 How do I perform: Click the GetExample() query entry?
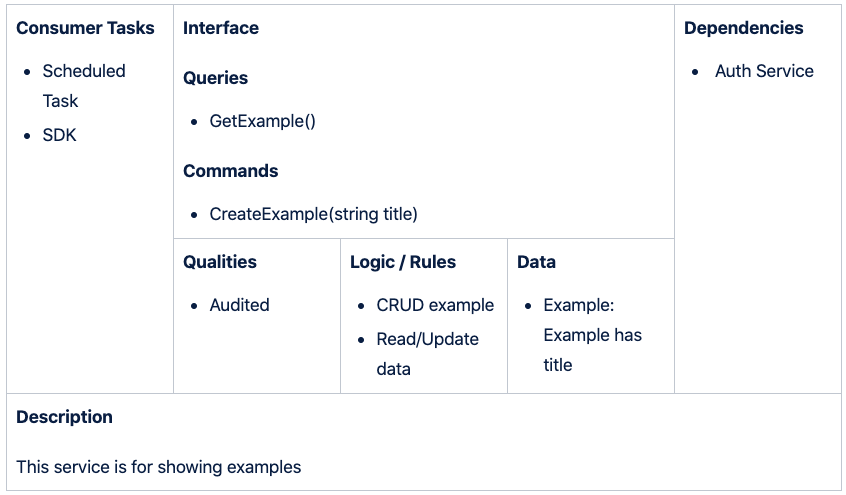[x=262, y=121]
